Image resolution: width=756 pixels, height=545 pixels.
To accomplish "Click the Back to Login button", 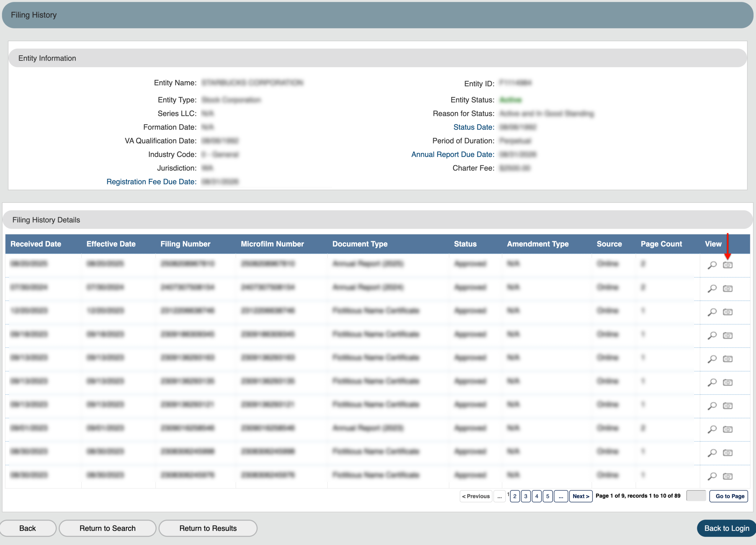I will coord(726,528).
